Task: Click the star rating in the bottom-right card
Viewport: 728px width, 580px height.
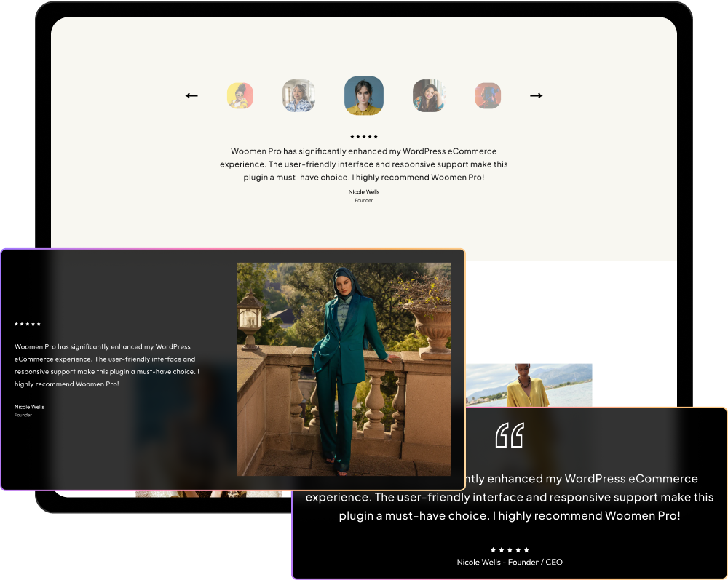Action: coord(510,550)
